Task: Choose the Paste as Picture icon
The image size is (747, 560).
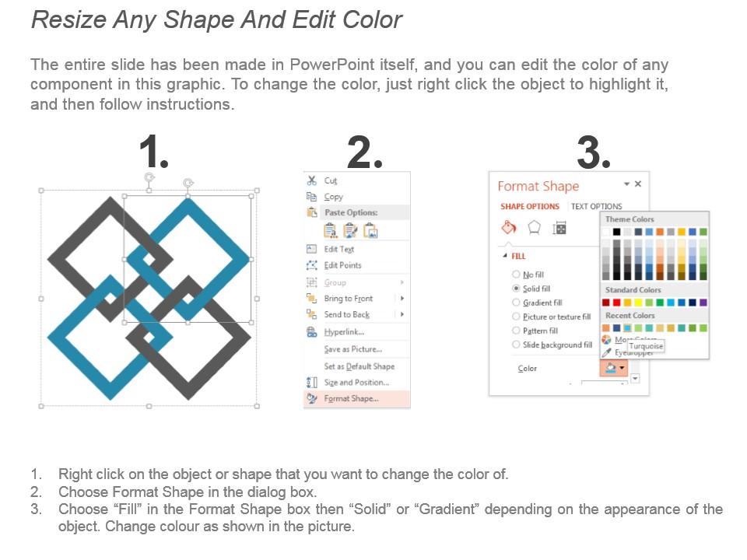Action: [x=370, y=230]
